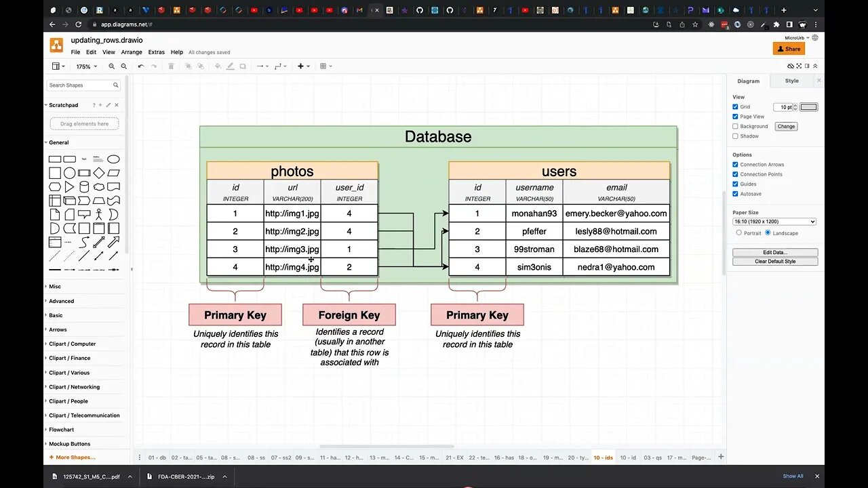Click the line color pencil icon
This screenshot has width=868, height=488.
(x=231, y=66)
